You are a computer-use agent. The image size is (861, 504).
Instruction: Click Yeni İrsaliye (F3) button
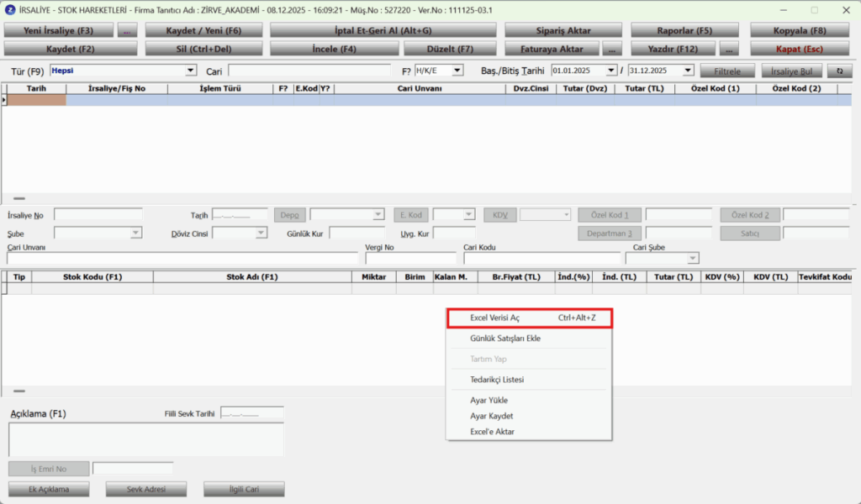(59, 30)
